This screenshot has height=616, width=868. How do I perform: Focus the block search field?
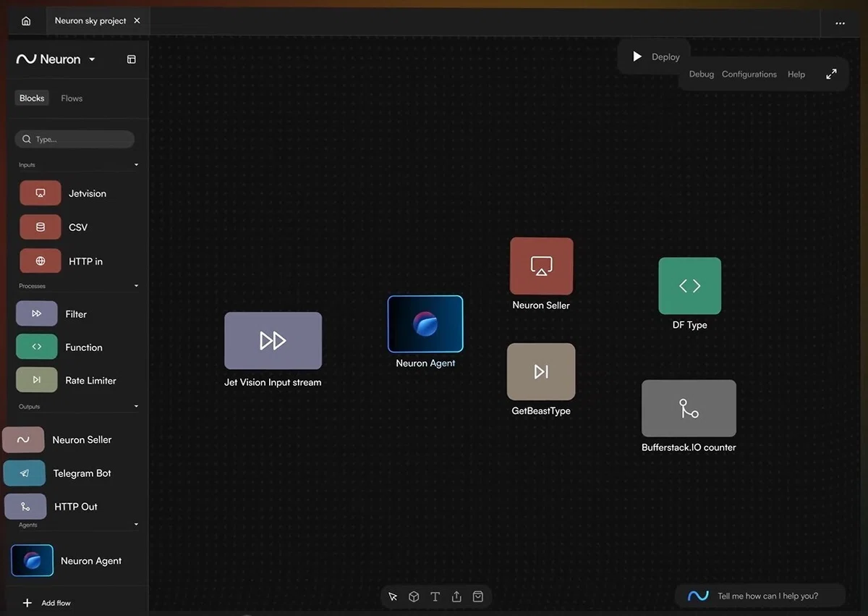[x=75, y=139]
